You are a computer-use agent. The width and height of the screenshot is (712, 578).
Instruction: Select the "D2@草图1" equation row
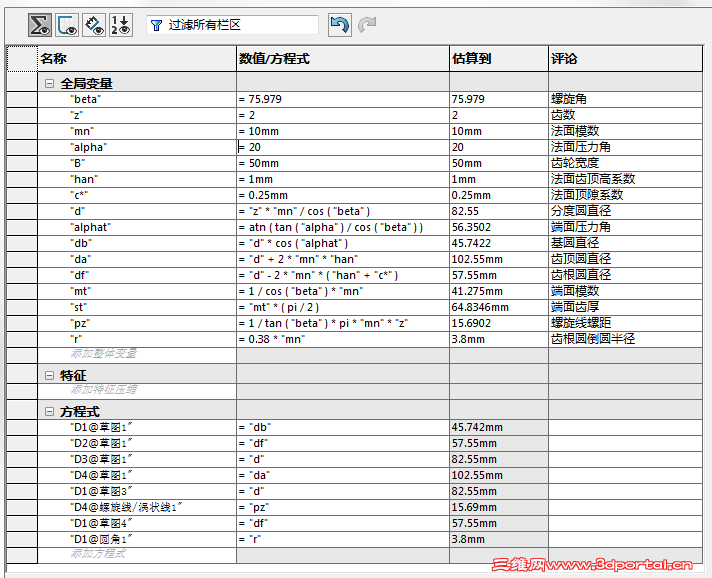(137, 444)
